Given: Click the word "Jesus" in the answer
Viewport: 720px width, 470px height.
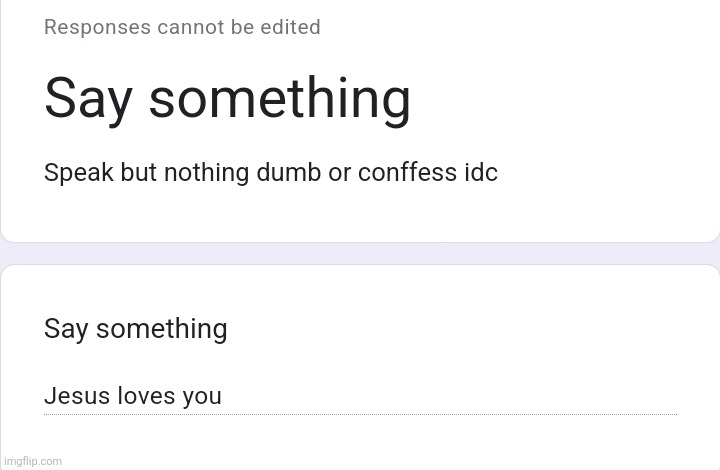Looking at the screenshot, I should click(x=77, y=396).
